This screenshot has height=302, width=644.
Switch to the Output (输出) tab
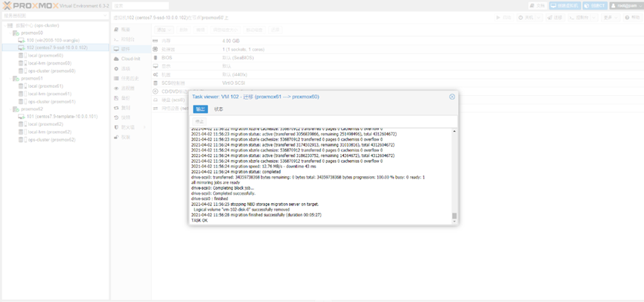pos(200,109)
